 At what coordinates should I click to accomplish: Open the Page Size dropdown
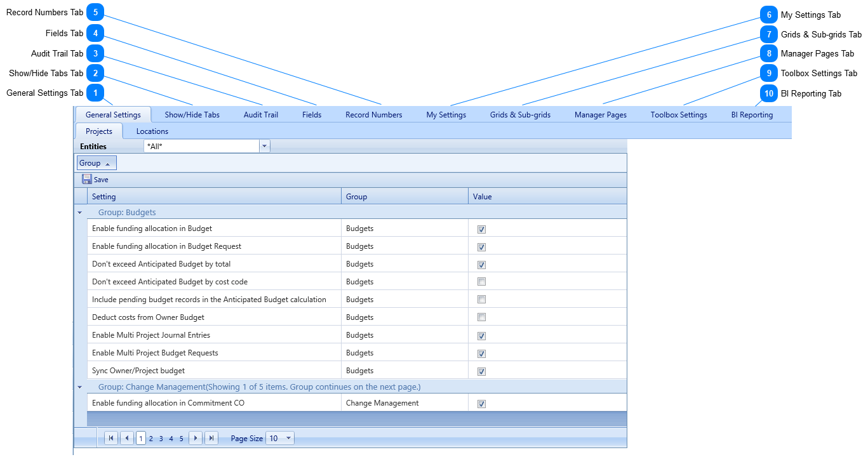289,438
